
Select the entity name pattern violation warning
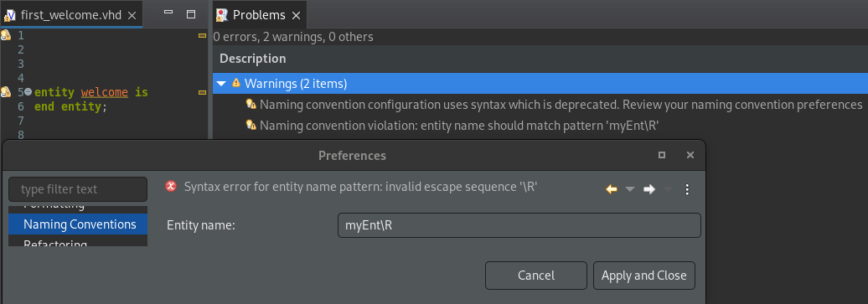[x=458, y=126]
